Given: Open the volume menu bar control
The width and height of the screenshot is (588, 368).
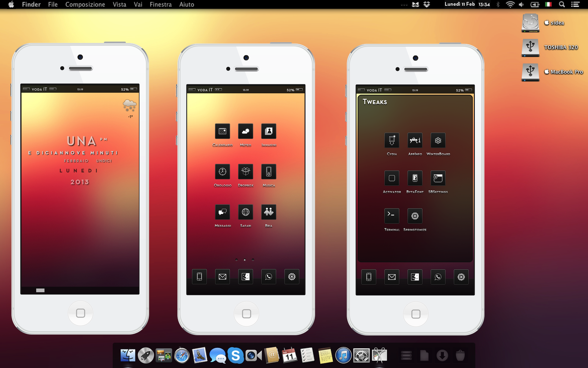Looking at the screenshot, I should (x=521, y=4).
